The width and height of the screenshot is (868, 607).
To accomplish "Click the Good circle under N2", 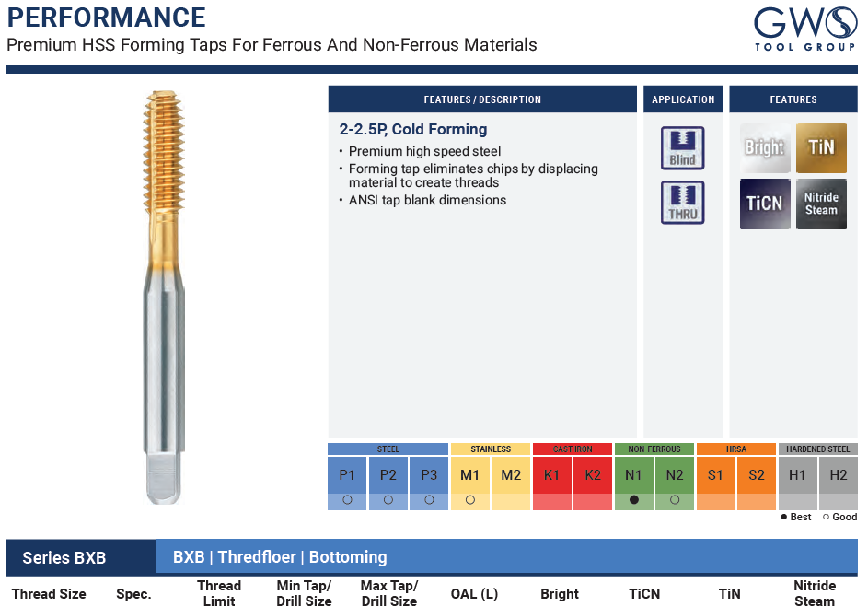I will click(675, 500).
